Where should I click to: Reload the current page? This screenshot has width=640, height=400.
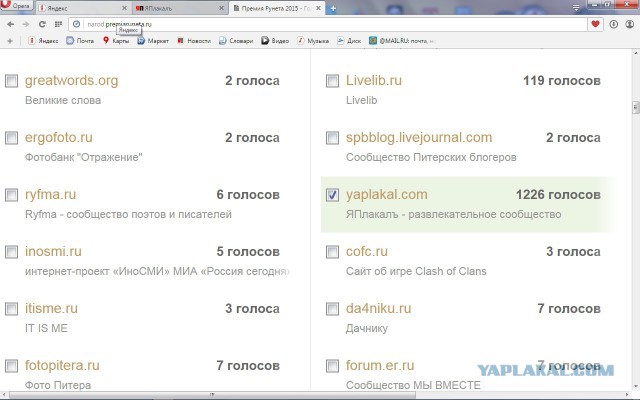[x=42, y=24]
